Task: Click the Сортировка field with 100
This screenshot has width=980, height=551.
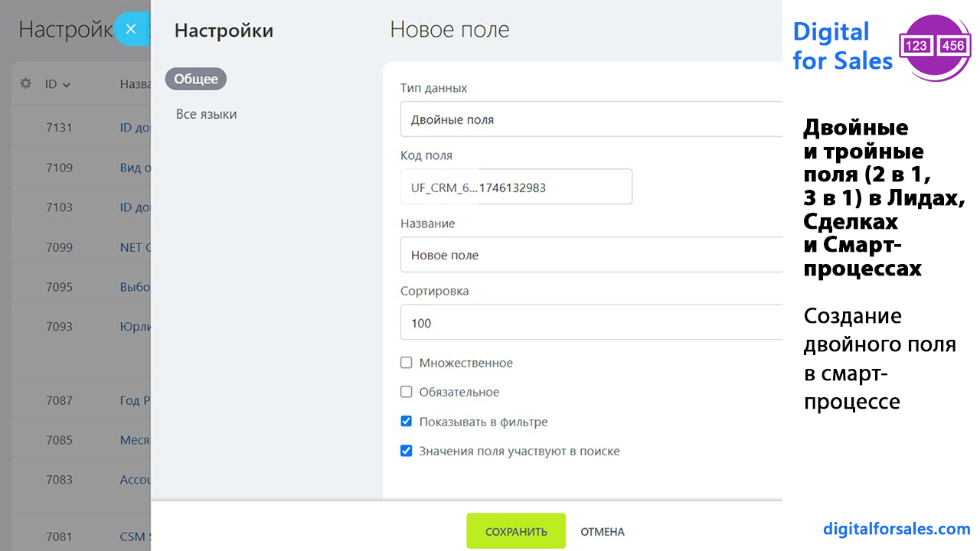Action: coord(591,323)
